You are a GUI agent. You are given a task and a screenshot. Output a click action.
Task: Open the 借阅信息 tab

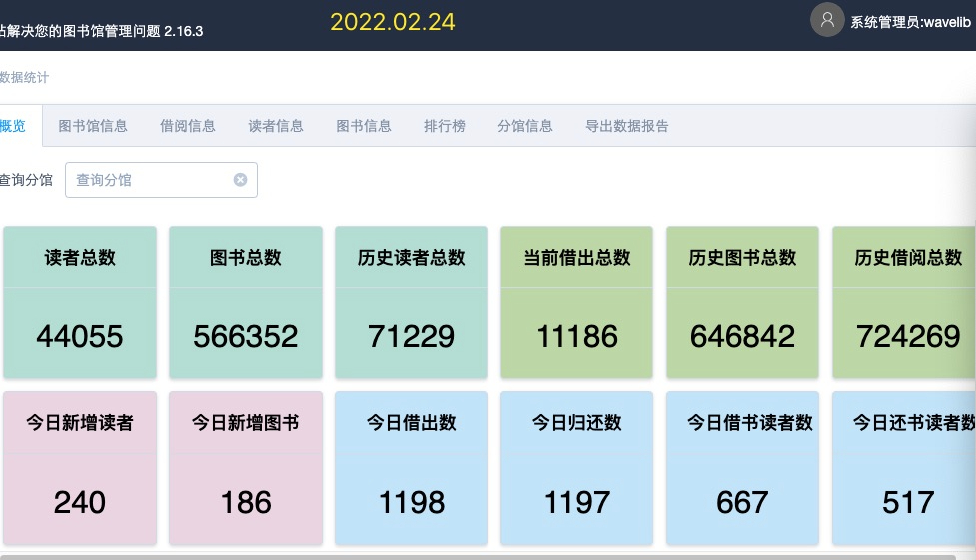(x=188, y=126)
